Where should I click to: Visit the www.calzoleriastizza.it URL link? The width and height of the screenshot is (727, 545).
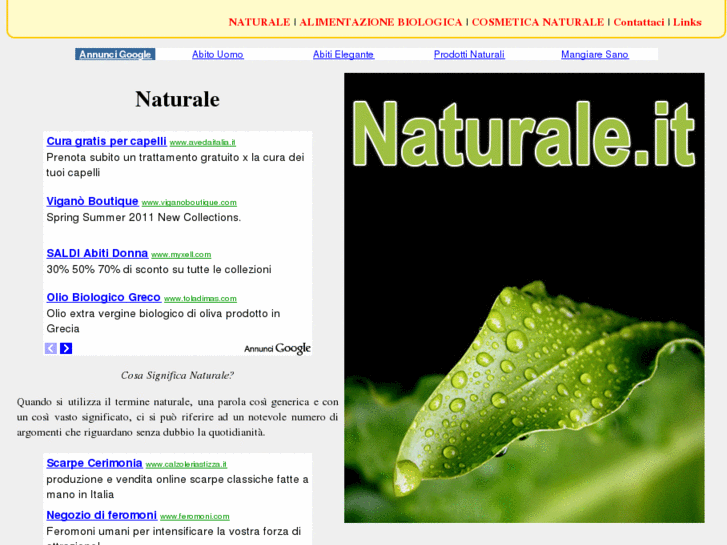click(186, 464)
